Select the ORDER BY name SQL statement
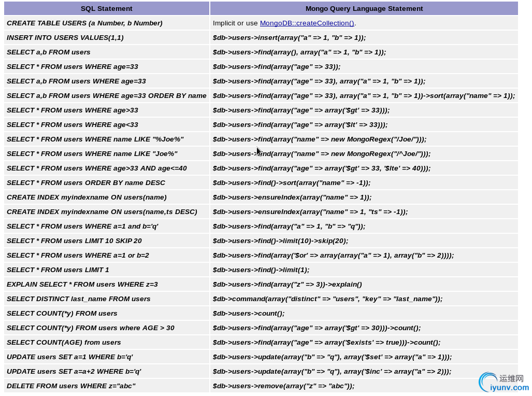 click(107, 96)
